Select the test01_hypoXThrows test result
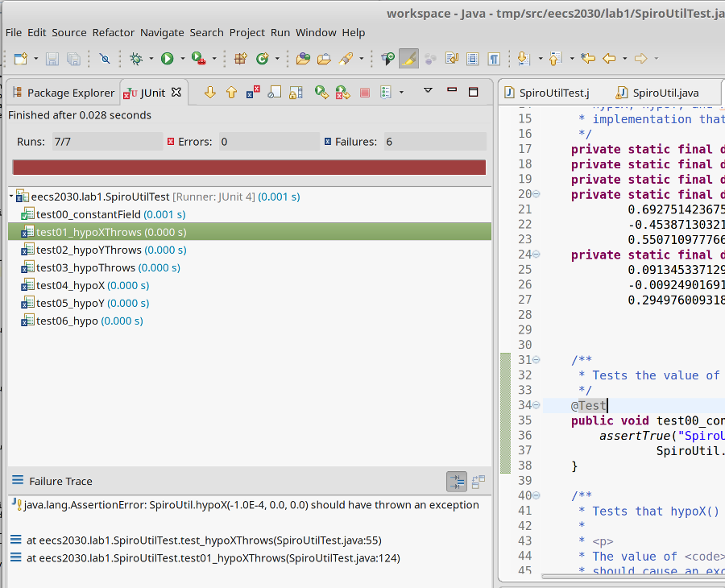This screenshot has width=725, height=588. [250, 232]
